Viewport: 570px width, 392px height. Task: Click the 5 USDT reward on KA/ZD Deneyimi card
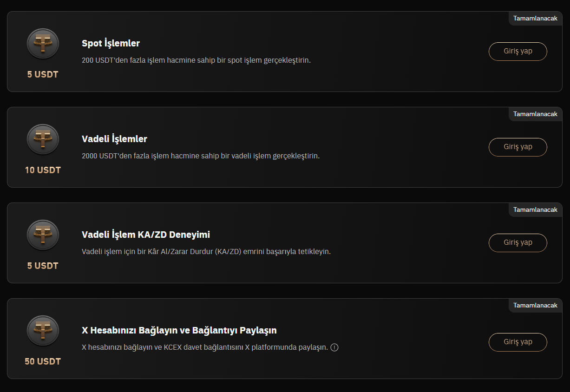[43, 266]
